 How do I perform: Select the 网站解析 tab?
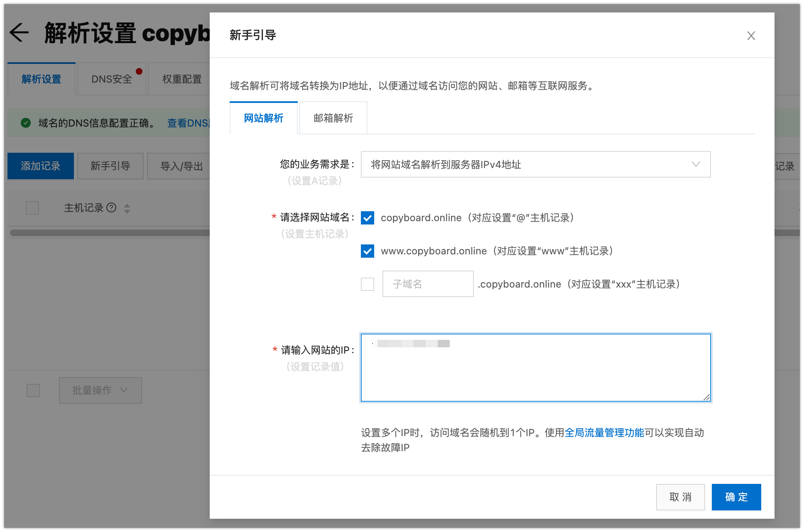263,118
